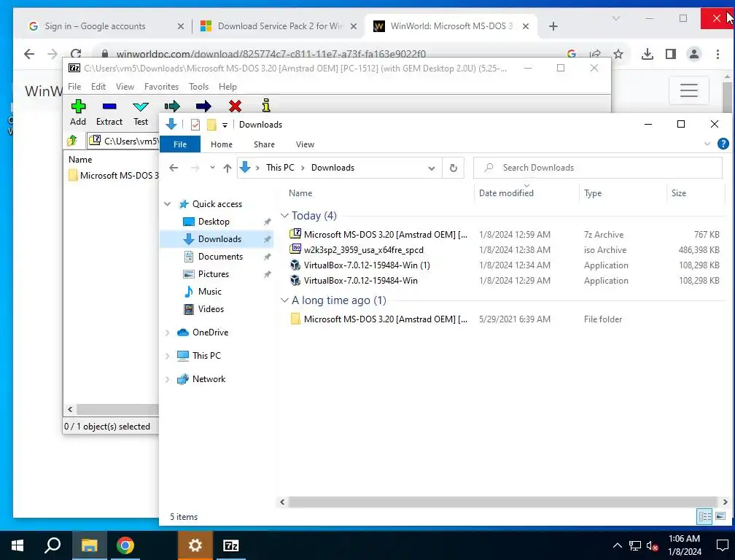Select the MS-DOS 3.20 File folder

[505, 319]
